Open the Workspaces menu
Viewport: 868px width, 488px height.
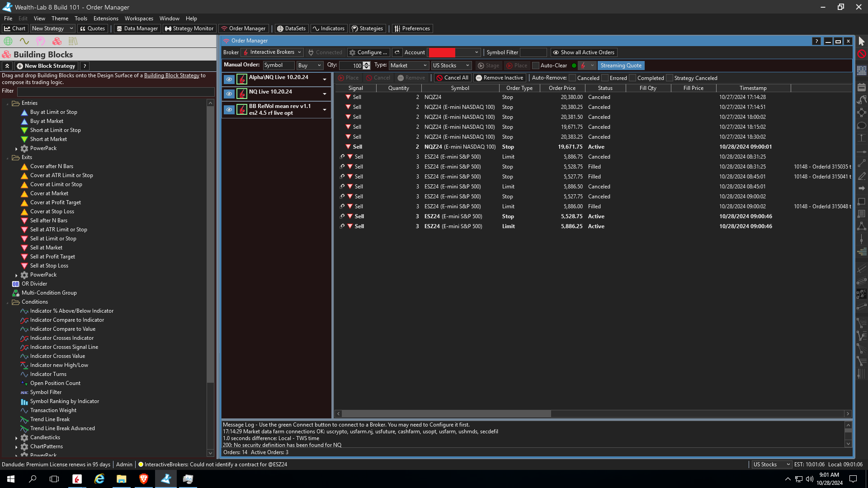pyautogui.click(x=139, y=19)
